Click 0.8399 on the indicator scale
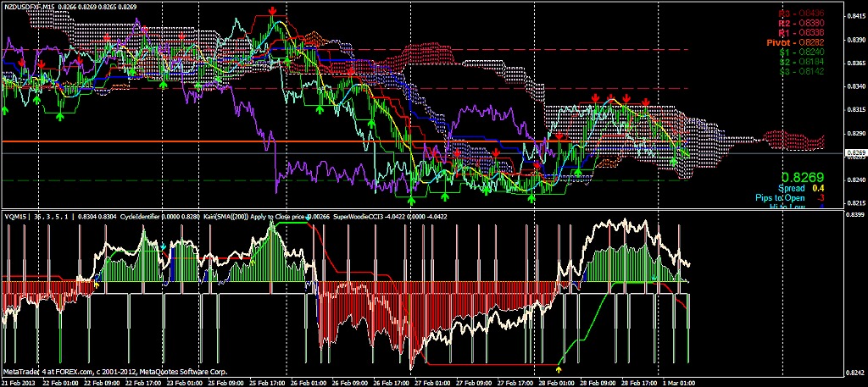This screenshot has height=387, width=868. [x=854, y=214]
